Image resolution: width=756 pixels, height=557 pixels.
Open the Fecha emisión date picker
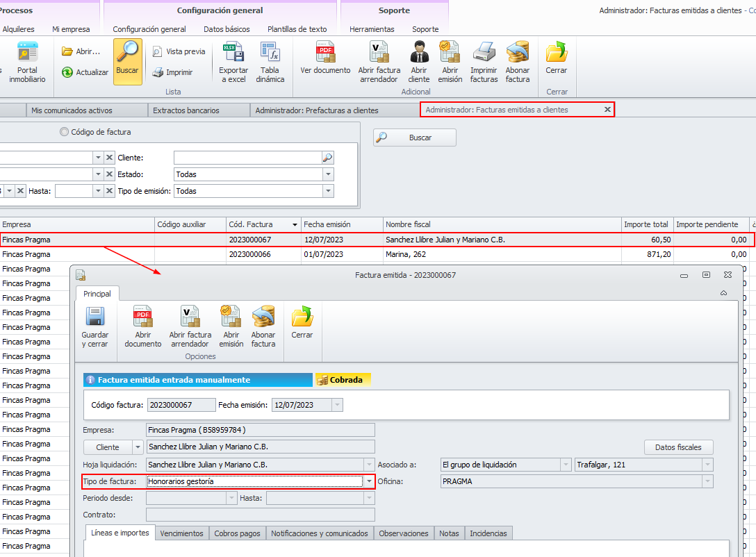pos(338,405)
